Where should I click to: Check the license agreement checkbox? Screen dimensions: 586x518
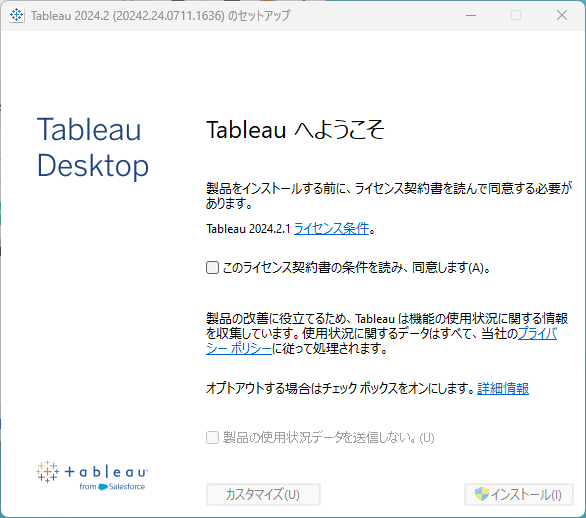(x=212, y=268)
